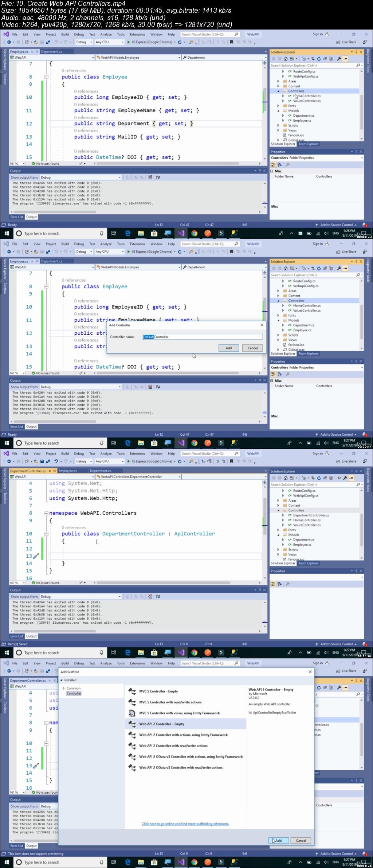Click Cancel in the Add Scaffold dialog
This screenshot has width=373, height=868.
pos(301,840)
